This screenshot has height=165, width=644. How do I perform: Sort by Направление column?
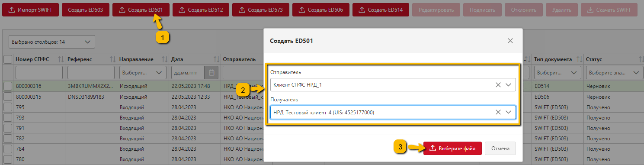(x=164, y=59)
